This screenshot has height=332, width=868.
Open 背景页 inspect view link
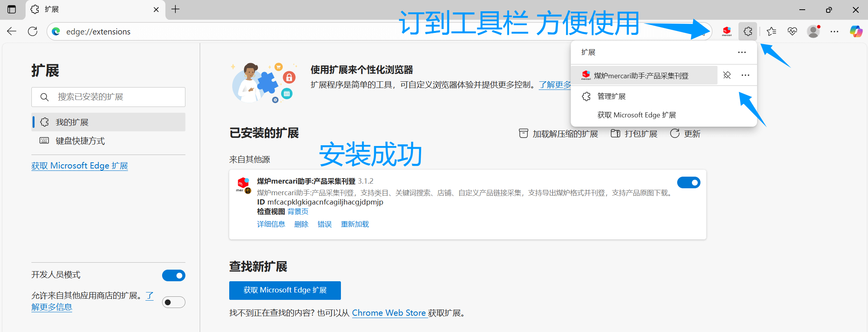click(x=298, y=212)
